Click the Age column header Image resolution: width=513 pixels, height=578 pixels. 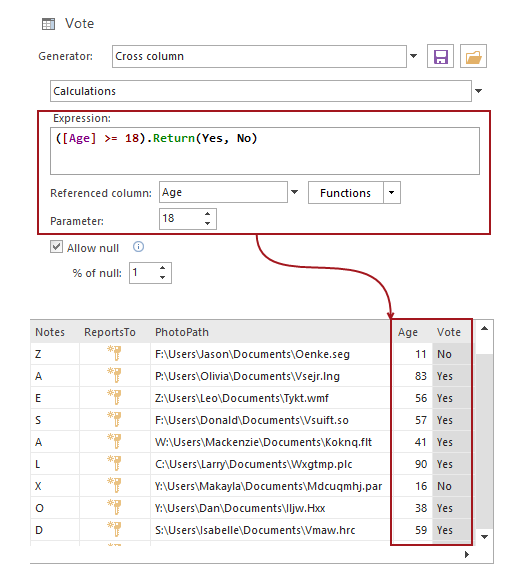point(408,332)
